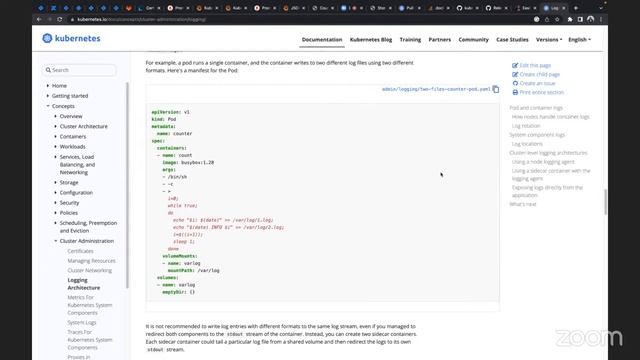Click the Kubernetes wheel logo
640x360 pixels.
[x=47, y=38]
